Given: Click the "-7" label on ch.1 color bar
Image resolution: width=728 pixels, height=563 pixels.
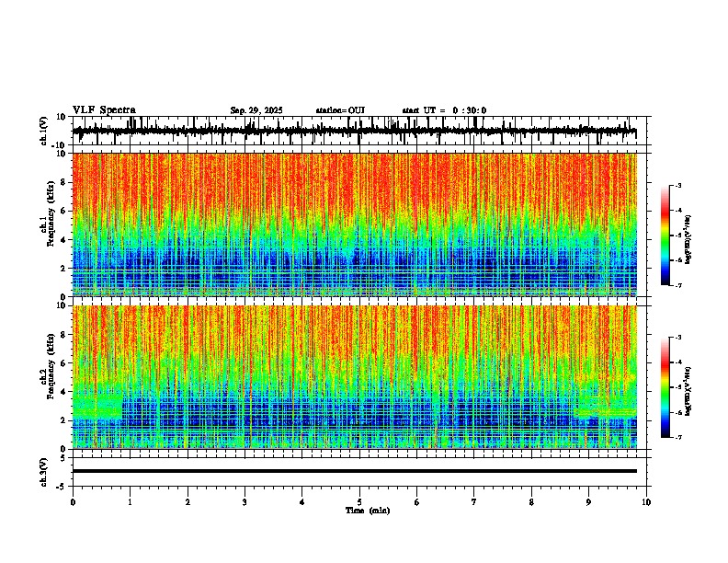Looking at the screenshot, I should tap(678, 285).
